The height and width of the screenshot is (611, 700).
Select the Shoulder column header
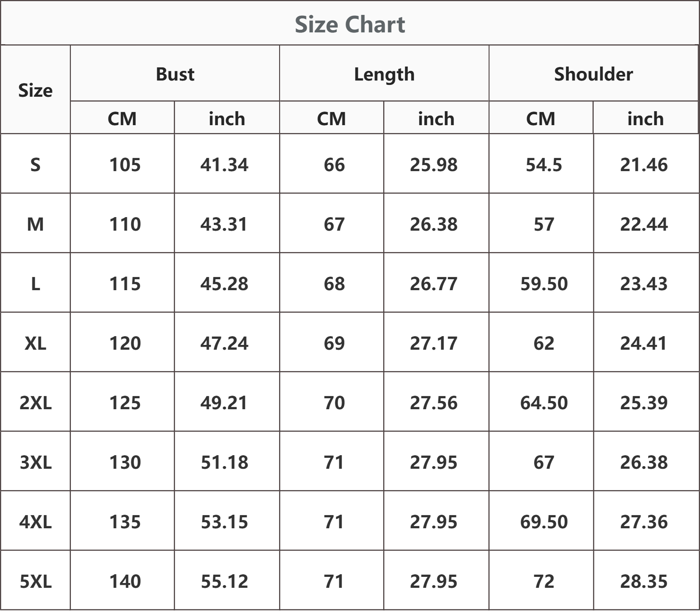(x=593, y=74)
